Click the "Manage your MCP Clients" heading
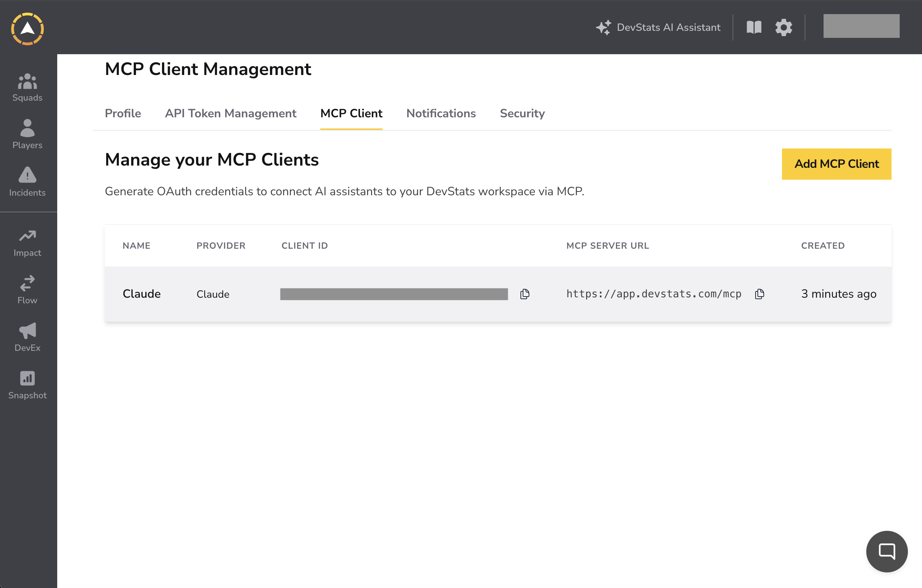922x588 pixels. click(212, 160)
